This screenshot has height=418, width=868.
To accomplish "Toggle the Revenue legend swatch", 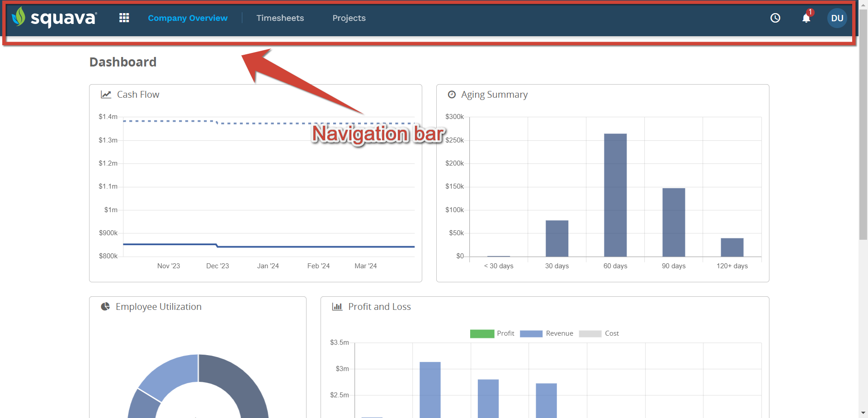I will [531, 333].
